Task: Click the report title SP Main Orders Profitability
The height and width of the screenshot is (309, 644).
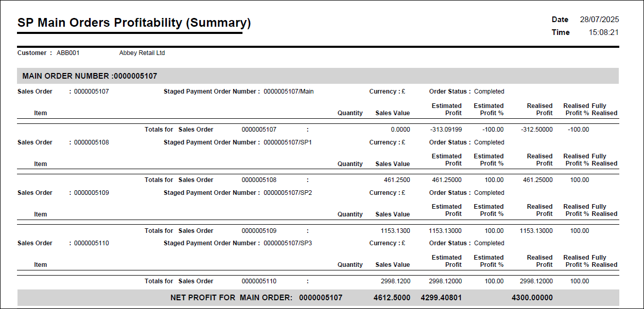Action: pos(134,23)
